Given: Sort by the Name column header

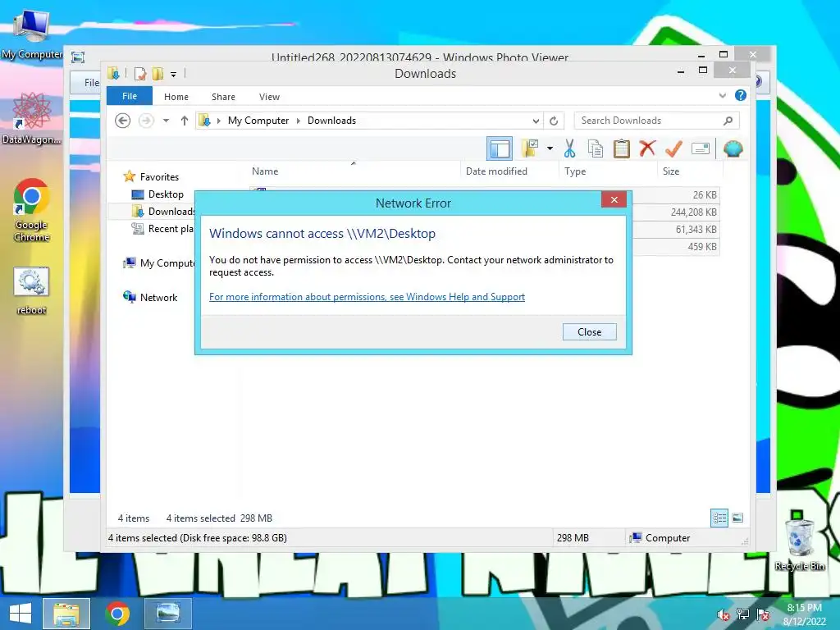Looking at the screenshot, I should click(265, 171).
